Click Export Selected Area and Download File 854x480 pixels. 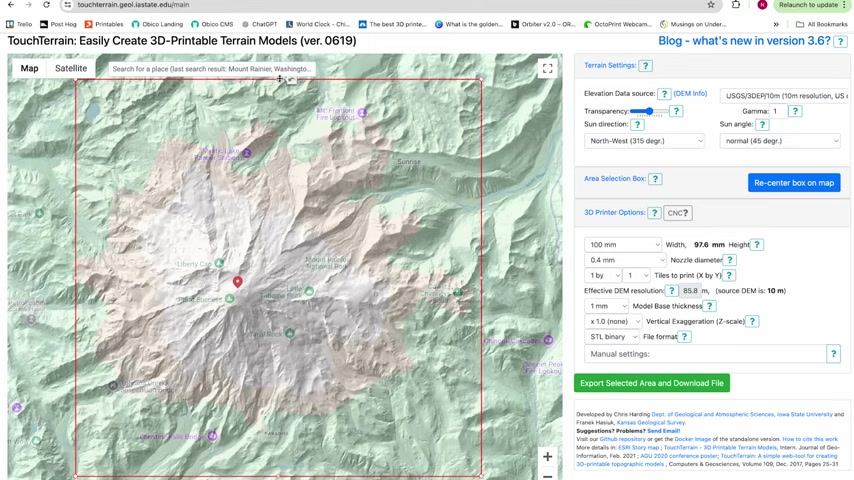651,383
